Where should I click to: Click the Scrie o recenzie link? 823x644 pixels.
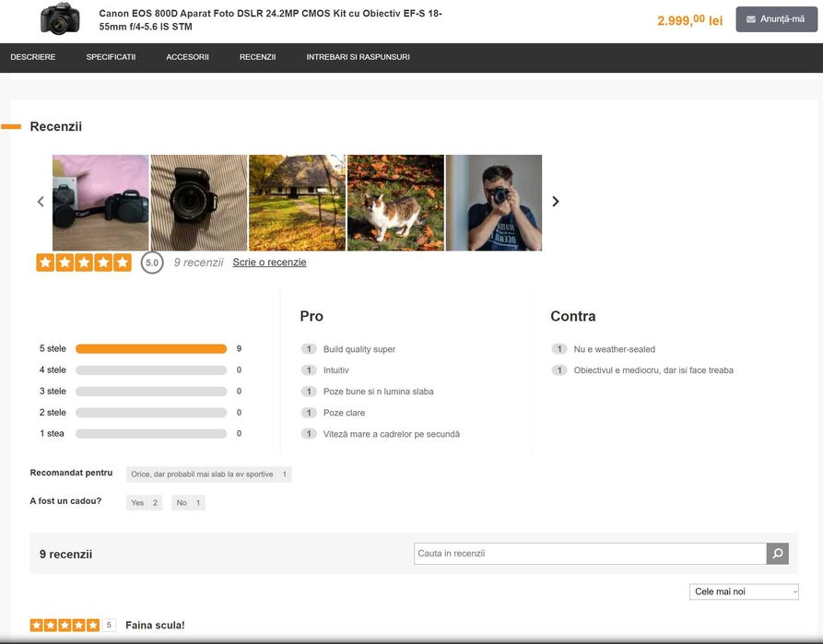pos(269,263)
